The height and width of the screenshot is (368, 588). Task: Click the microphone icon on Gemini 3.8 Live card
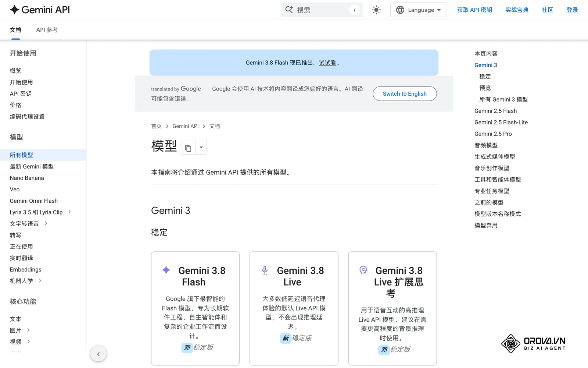tap(265, 270)
